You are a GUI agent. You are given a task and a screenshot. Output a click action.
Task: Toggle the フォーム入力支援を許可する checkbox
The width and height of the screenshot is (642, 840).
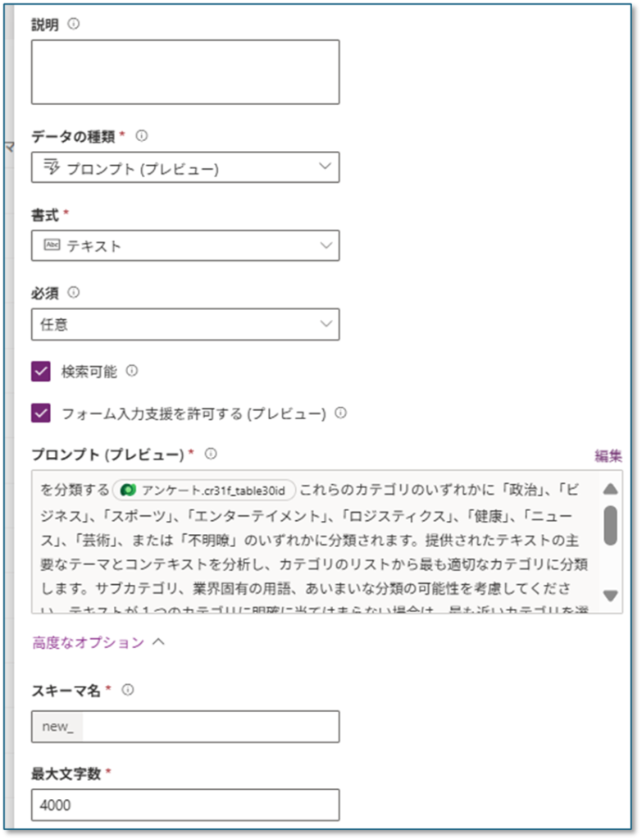(41, 413)
